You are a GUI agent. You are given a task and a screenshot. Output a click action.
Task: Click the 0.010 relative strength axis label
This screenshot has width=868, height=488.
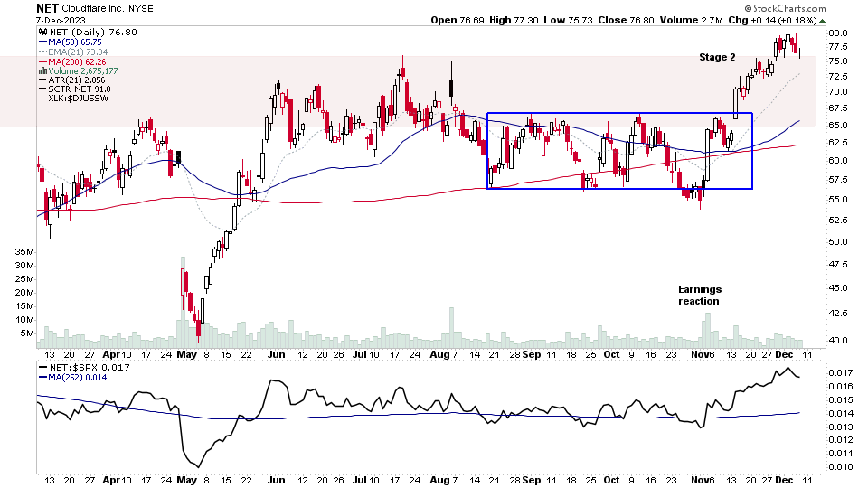[840, 467]
